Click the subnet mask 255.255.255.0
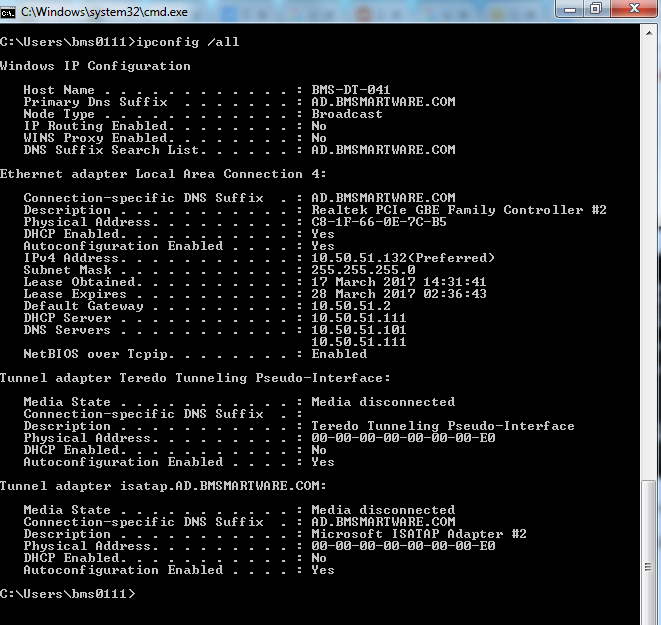The width and height of the screenshot is (661, 625). 363,270
